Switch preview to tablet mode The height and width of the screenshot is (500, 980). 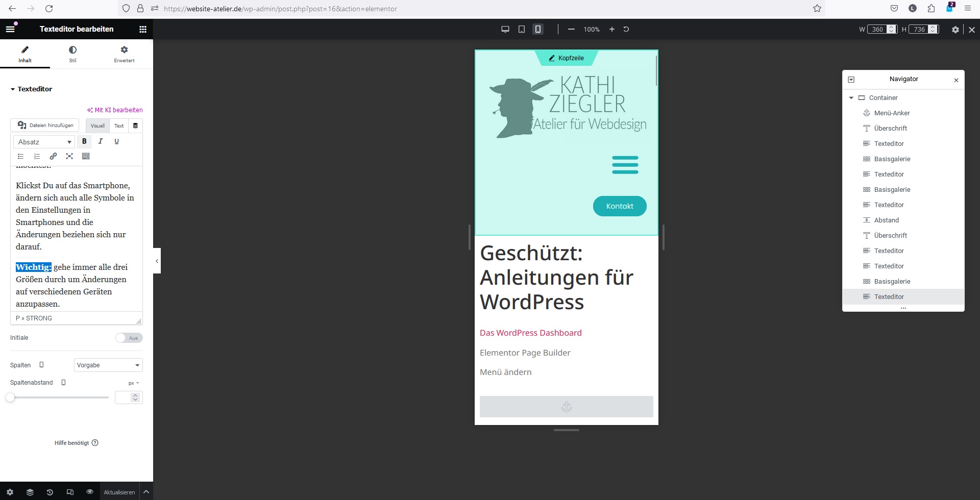[x=522, y=29]
